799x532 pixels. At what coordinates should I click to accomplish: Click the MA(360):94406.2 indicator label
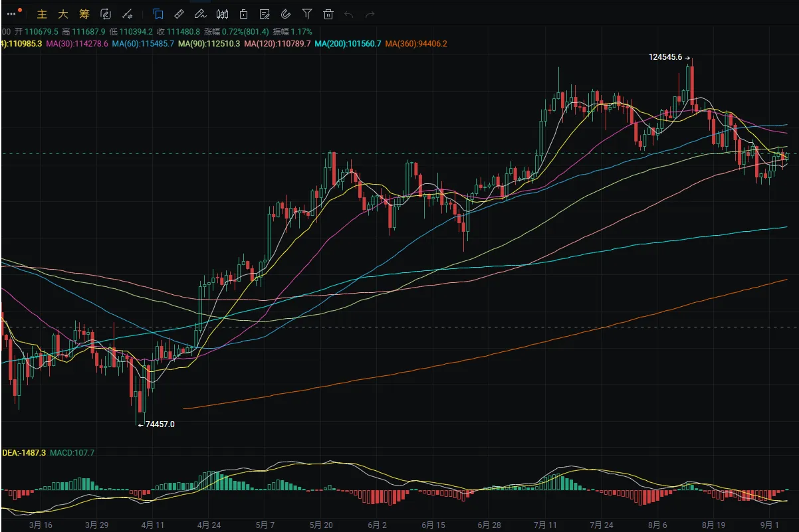pyautogui.click(x=416, y=44)
